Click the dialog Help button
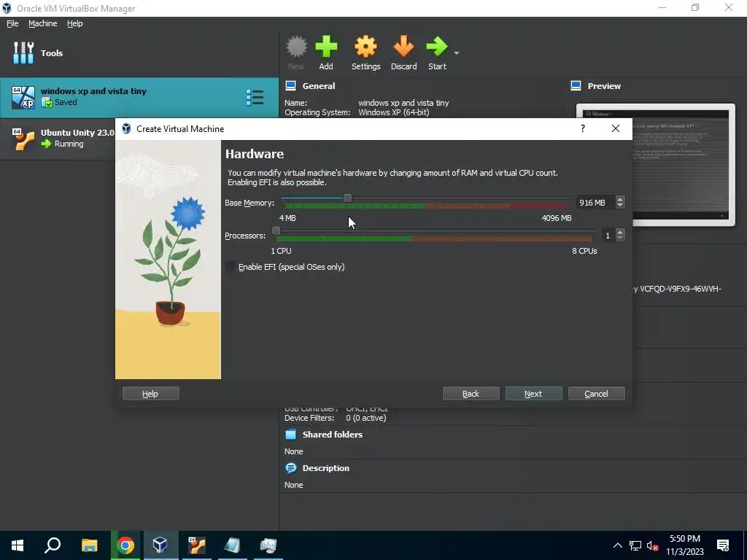 coord(150,393)
